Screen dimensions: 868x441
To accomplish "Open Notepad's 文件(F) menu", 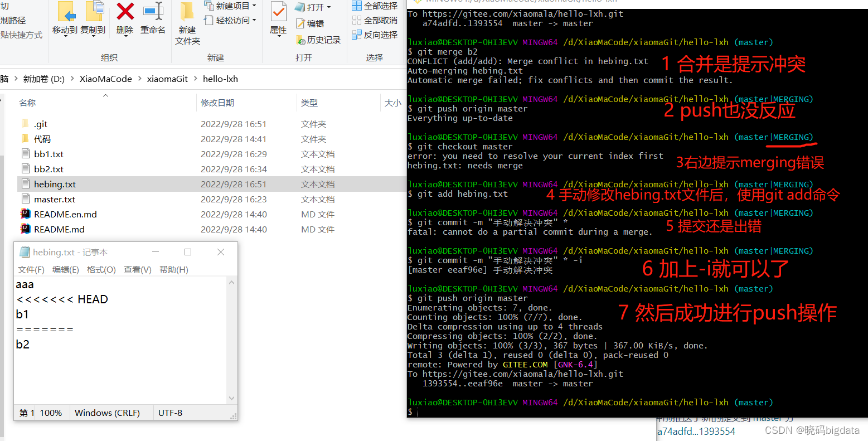I will [x=31, y=270].
